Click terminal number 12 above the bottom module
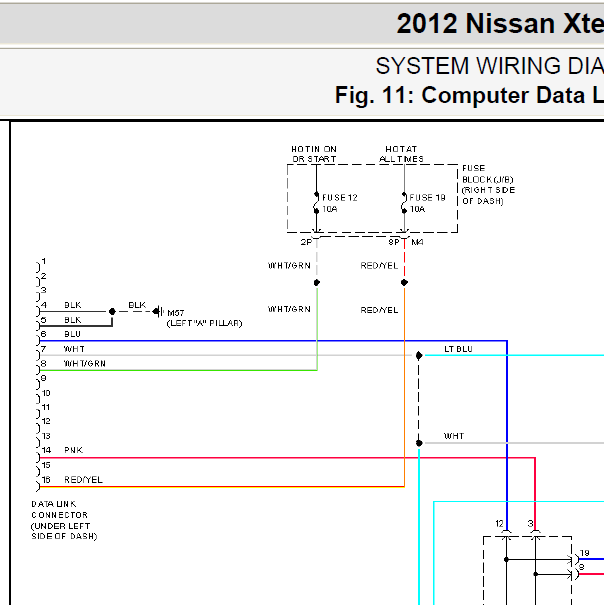604x605 pixels. click(499, 524)
